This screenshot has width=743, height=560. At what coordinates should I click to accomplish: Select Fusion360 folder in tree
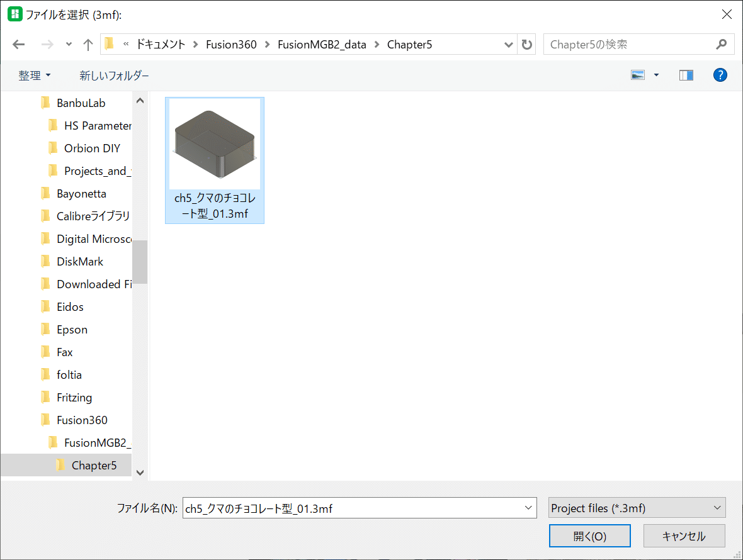[x=81, y=420]
